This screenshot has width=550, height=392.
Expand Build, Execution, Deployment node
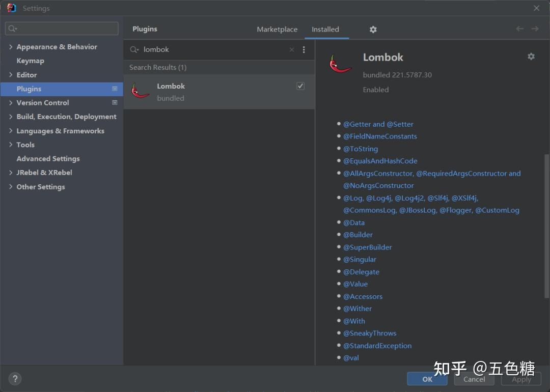[x=11, y=117]
